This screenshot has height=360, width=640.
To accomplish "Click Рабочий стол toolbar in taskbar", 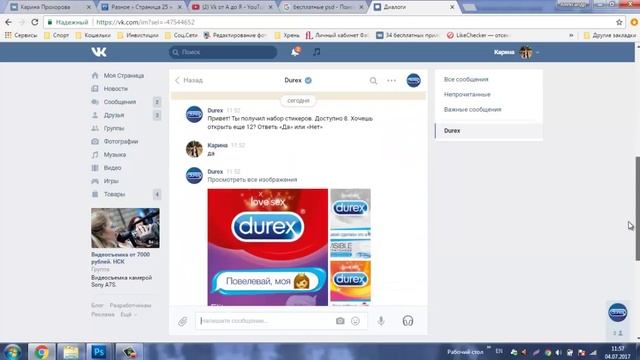I will click(x=465, y=352).
